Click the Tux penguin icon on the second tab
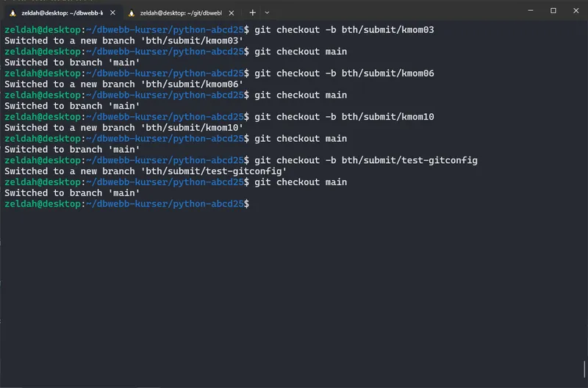The width and height of the screenshot is (588, 388). pyautogui.click(x=132, y=12)
